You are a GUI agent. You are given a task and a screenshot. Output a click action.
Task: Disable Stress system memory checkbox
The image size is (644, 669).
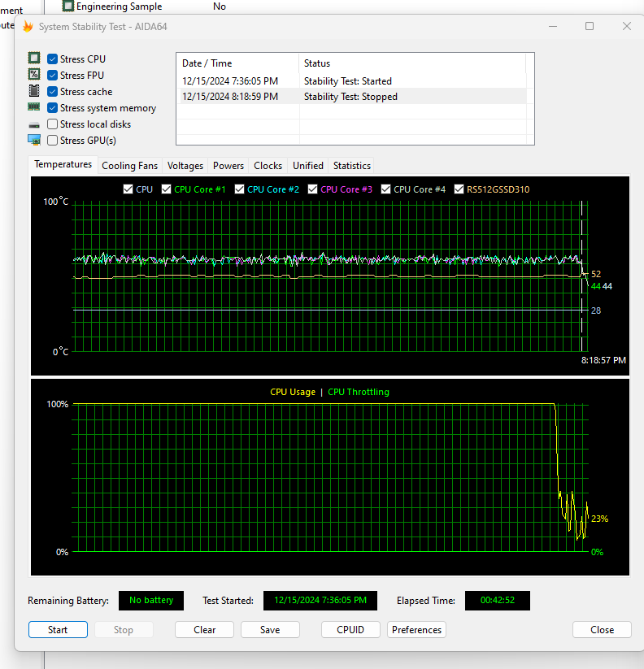(x=53, y=108)
